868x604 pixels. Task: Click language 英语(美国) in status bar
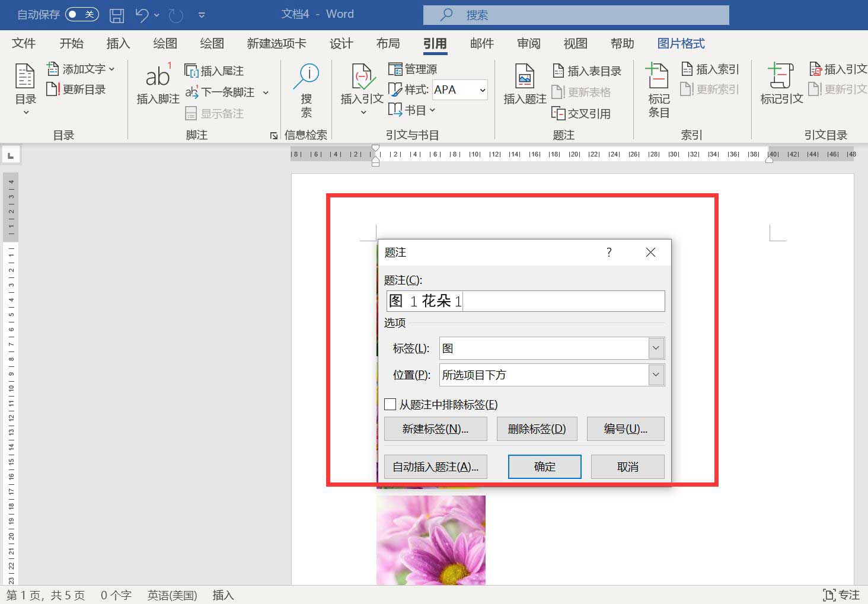(x=172, y=595)
